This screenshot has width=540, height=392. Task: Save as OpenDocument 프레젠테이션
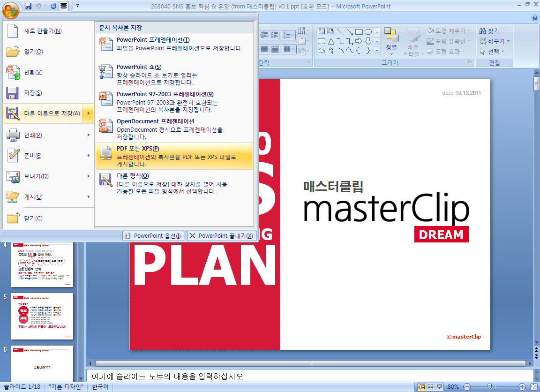pos(174,129)
